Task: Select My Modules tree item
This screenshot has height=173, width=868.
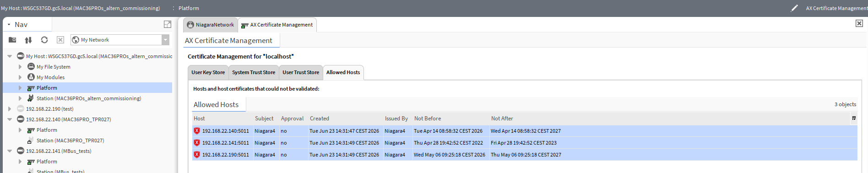Action: pos(50,77)
